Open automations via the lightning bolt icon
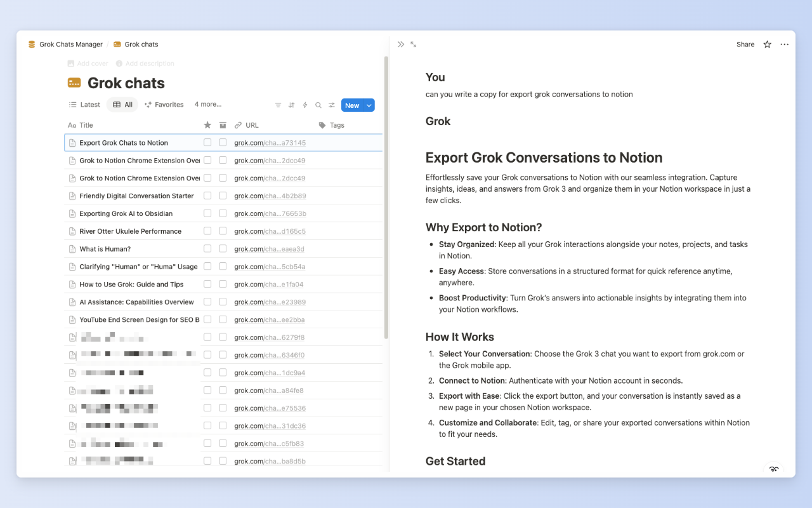 click(x=304, y=105)
